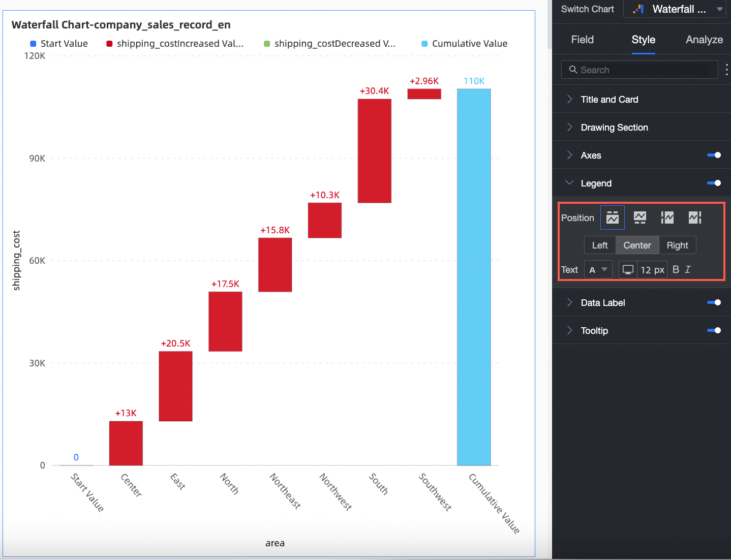Click the Northwest x-axis label
This screenshot has width=731, height=560.
(336, 491)
